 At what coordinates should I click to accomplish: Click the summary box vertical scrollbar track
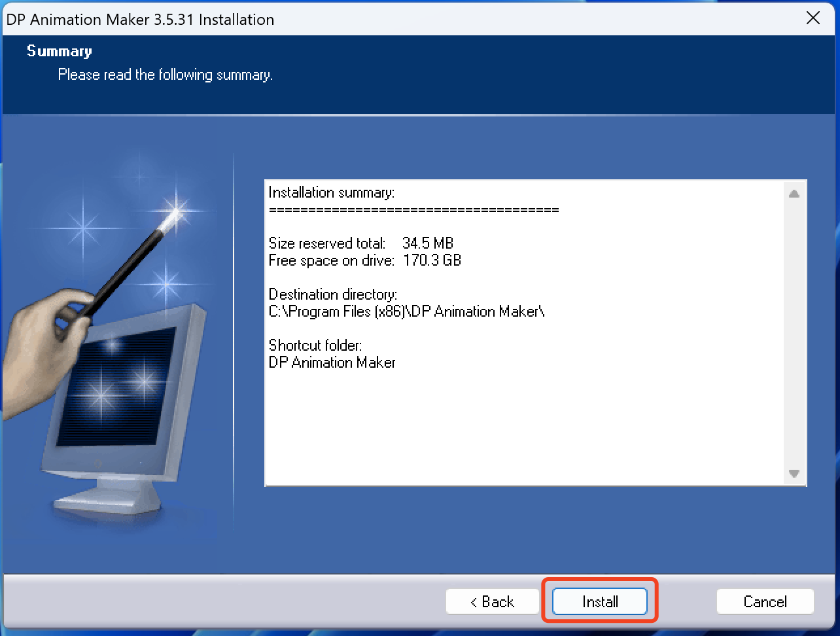(794, 334)
